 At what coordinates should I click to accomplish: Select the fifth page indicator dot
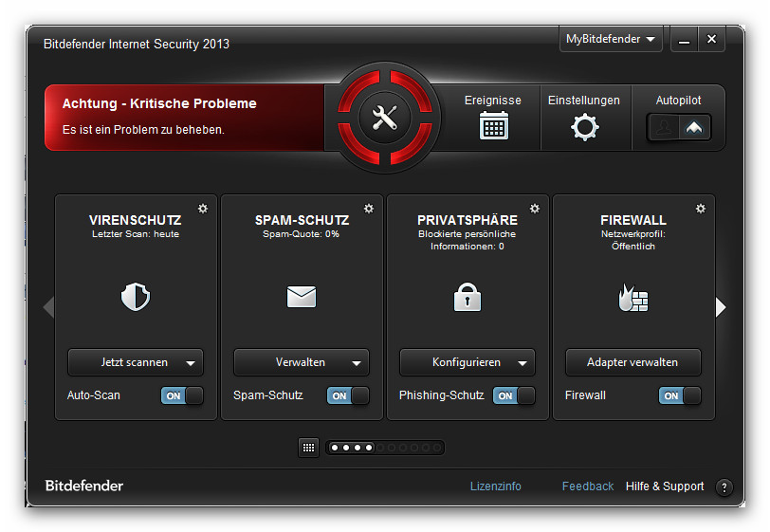pyautogui.click(x=380, y=448)
